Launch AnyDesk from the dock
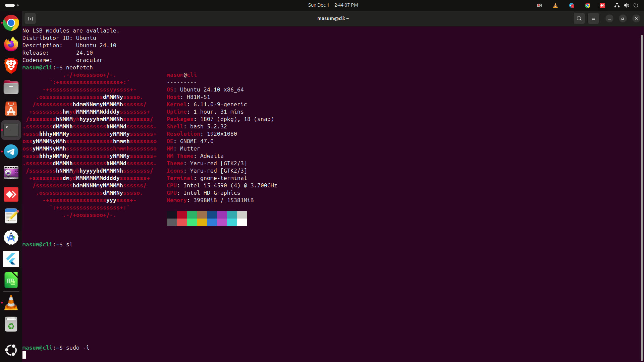This screenshot has width=644, height=362. point(11,195)
